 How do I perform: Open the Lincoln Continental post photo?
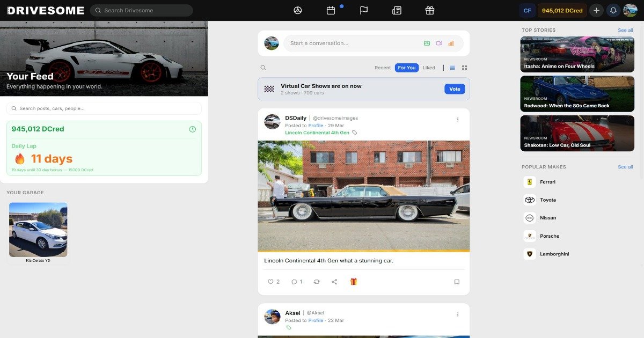(364, 196)
